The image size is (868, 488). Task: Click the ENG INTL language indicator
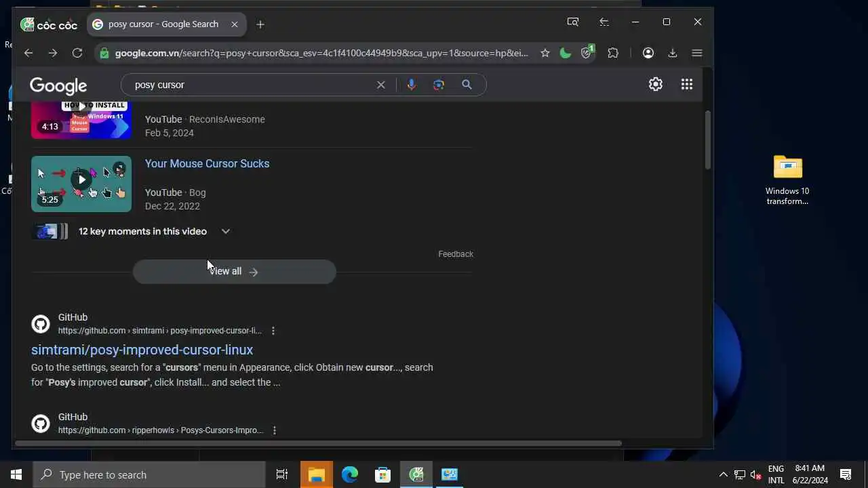pos(776,474)
